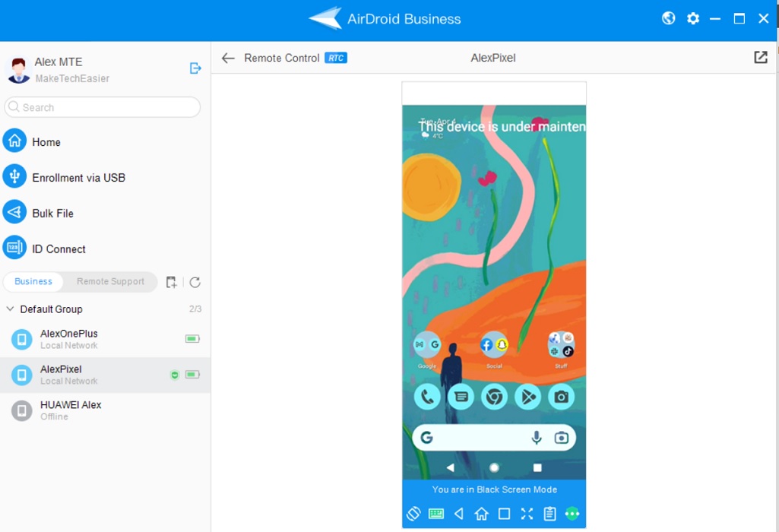Screen dimensions: 779x532
Task: Collapse the Default Group list
Action: 10,309
